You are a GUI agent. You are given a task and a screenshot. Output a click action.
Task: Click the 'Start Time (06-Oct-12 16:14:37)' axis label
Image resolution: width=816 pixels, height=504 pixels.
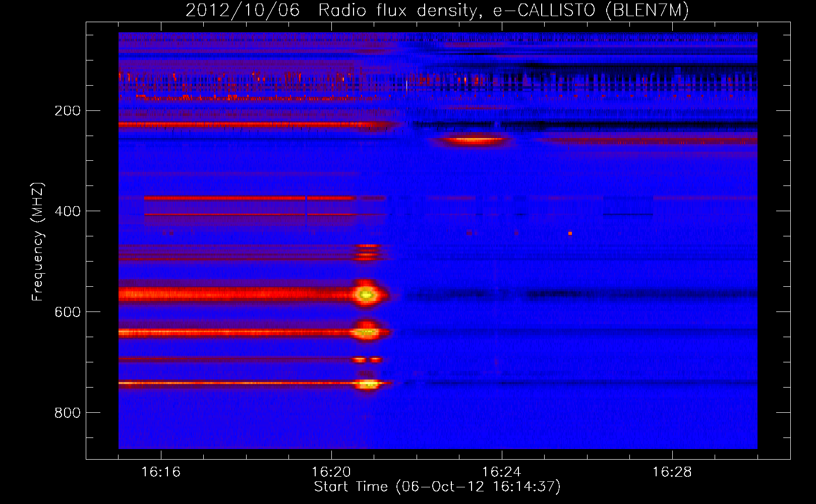(x=437, y=487)
